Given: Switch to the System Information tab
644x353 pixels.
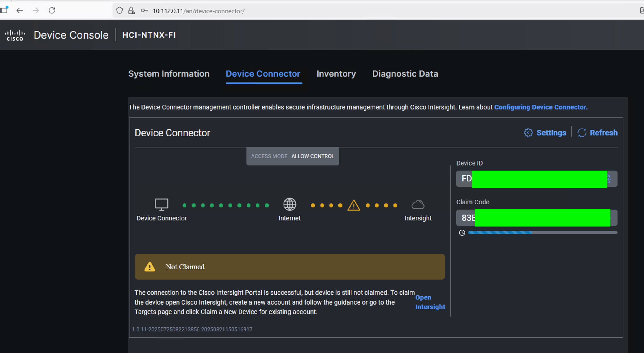Looking at the screenshot, I should pos(169,74).
